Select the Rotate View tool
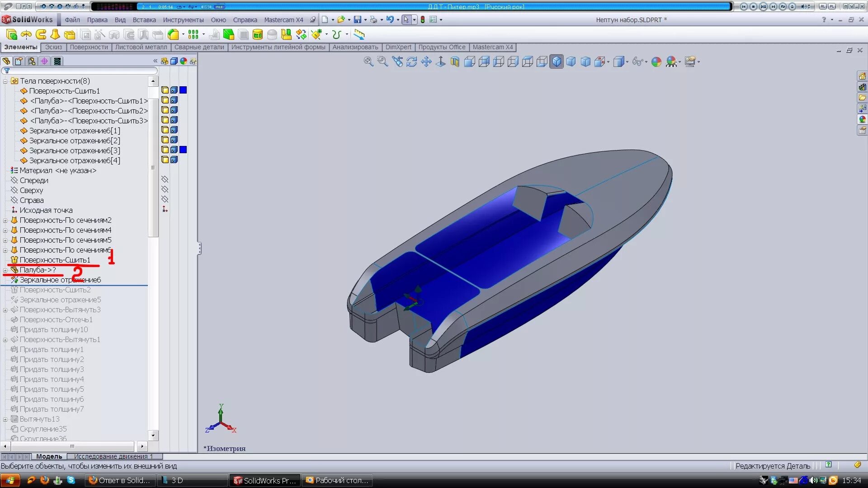 [411, 62]
